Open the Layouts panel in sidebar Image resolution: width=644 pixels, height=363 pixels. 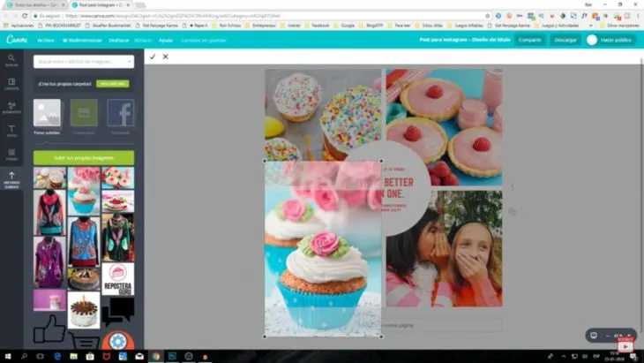tap(11, 84)
